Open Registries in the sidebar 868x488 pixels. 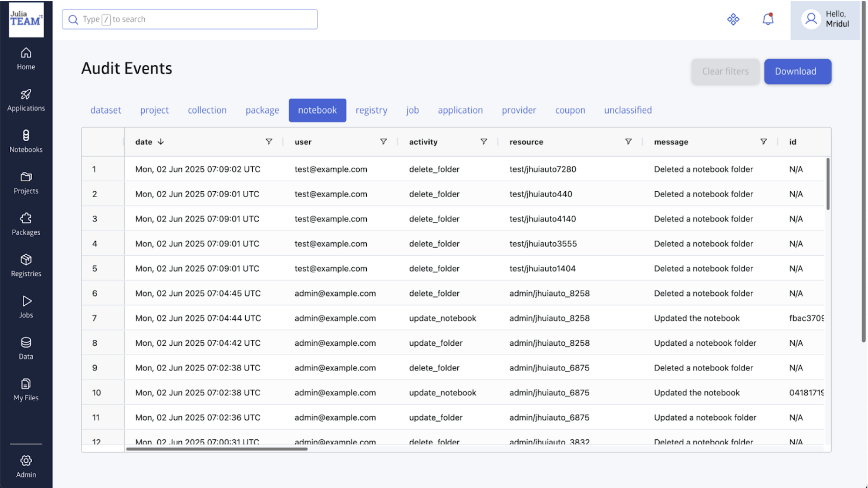pyautogui.click(x=26, y=260)
